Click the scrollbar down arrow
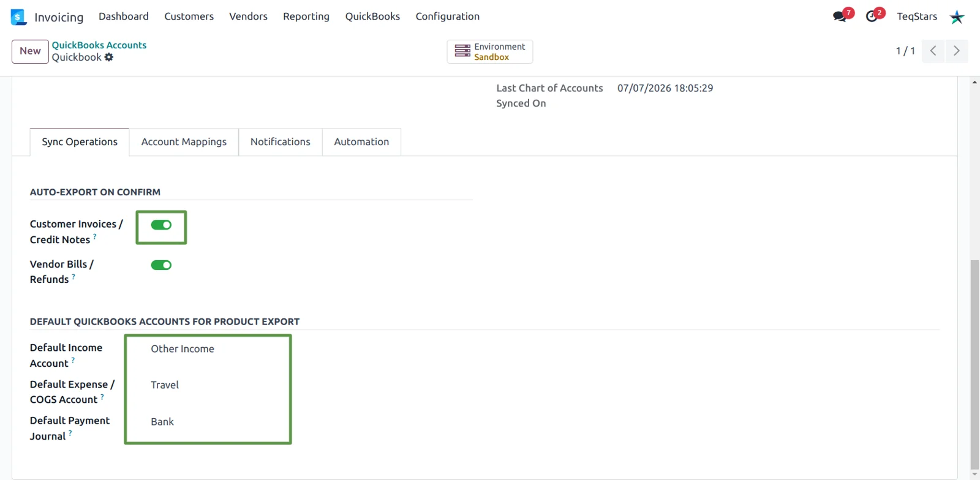The height and width of the screenshot is (480, 980). click(974, 474)
